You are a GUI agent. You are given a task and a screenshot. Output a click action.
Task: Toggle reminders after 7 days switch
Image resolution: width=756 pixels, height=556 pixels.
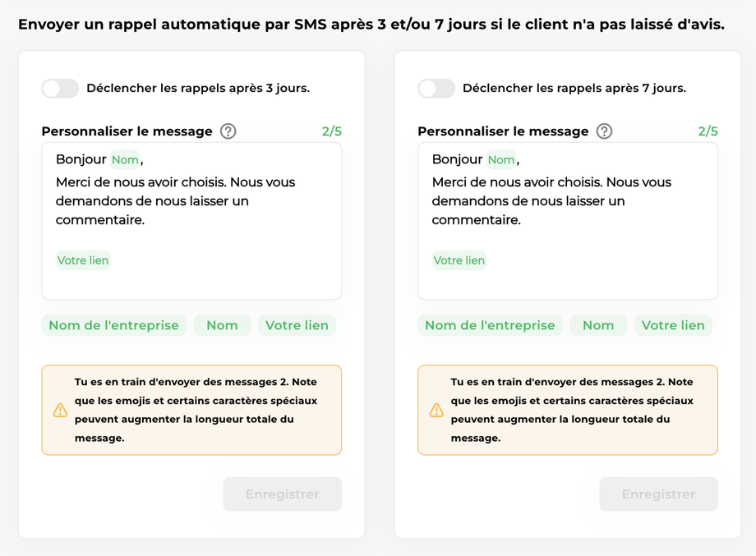click(436, 89)
